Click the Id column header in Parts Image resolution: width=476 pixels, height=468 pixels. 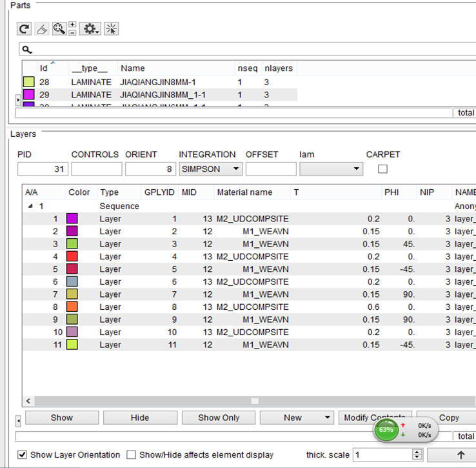pyautogui.click(x=44, y=68)
